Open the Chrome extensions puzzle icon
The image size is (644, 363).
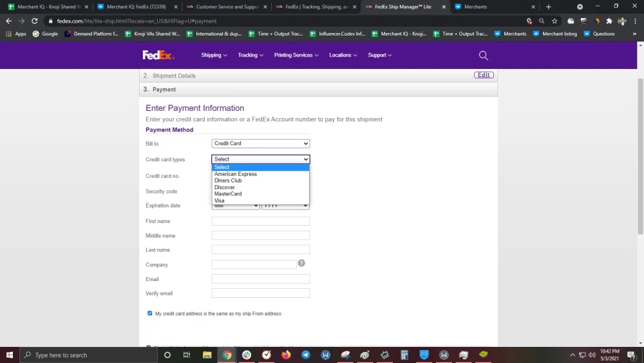pos(609,21)
